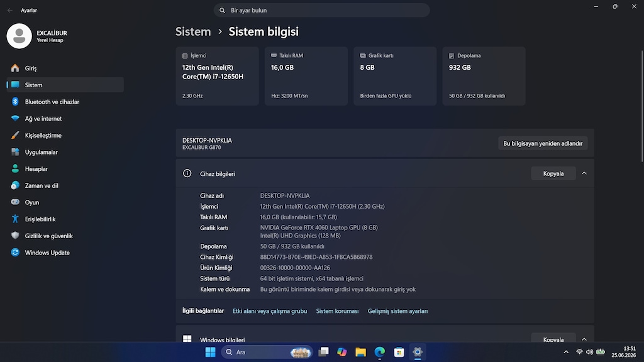The height and width of the screenshot is (362, 644).
Task: Click the Bir ayar bulun search field
Action: click(x=321, y=10)
